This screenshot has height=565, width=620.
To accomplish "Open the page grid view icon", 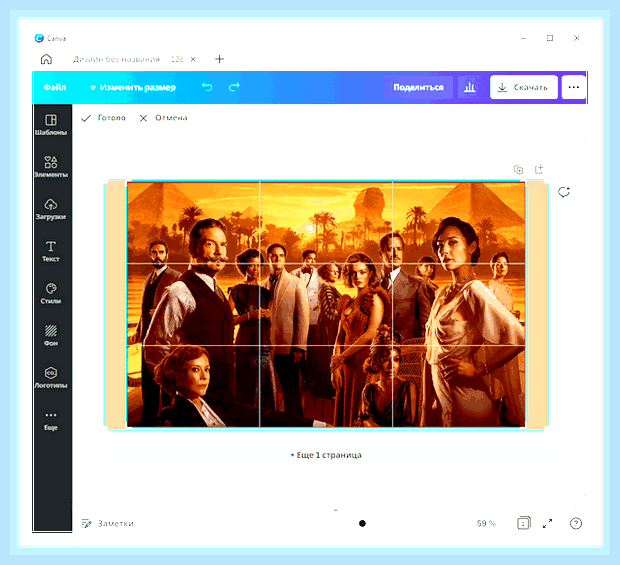I will click(x=524, y=523).
